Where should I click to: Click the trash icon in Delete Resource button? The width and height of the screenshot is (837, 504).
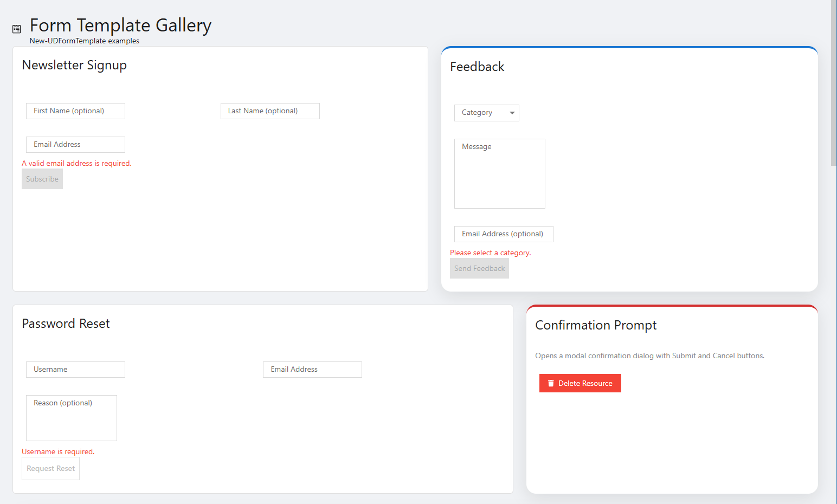[x=551, y=383]
